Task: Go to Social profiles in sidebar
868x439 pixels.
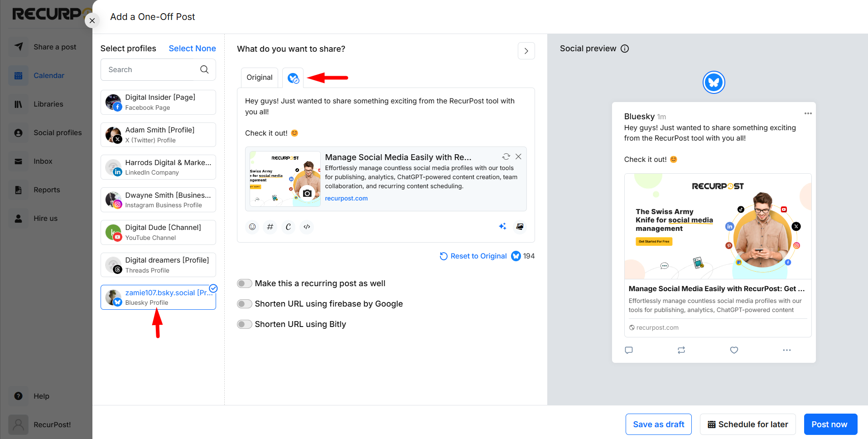Action: pyautogui.click(x=46, y=132)
